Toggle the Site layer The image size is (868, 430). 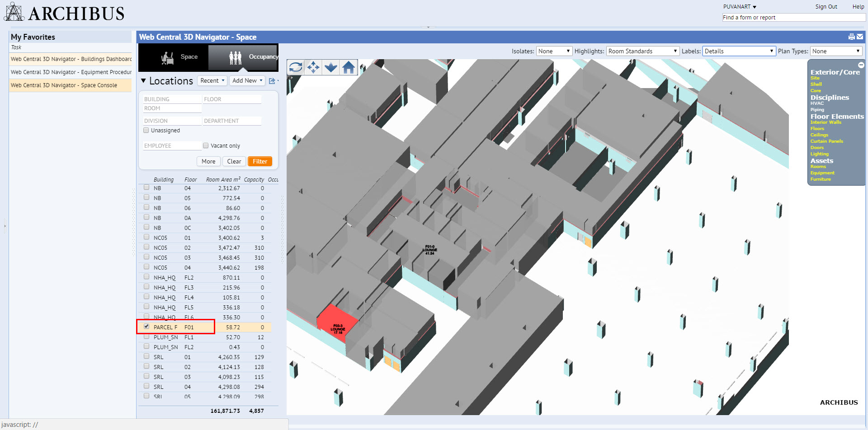(x=815, y=78)
